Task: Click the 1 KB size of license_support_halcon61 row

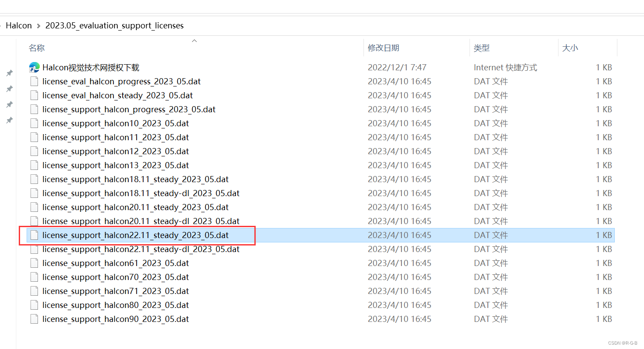Action: point(604,263)
